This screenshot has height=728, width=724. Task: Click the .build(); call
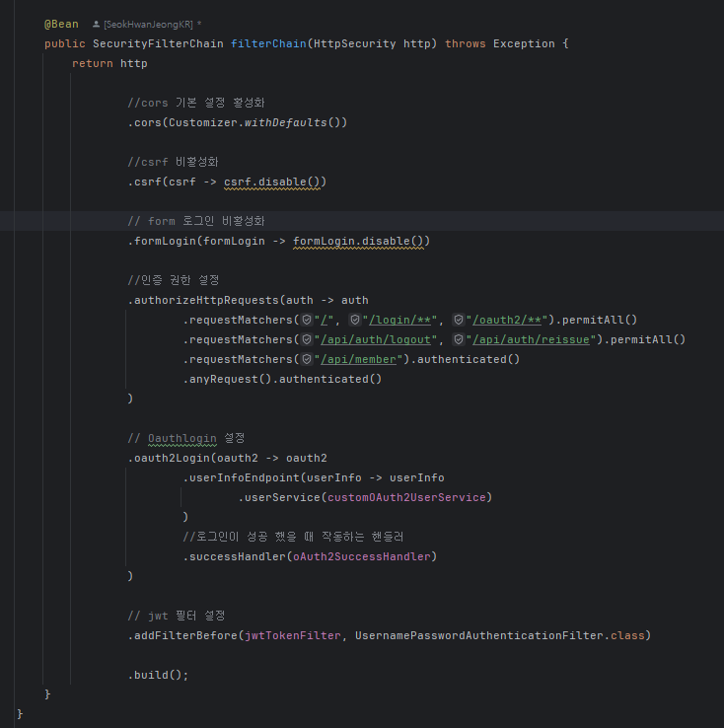pyautogui.click(x=158, y=675)
